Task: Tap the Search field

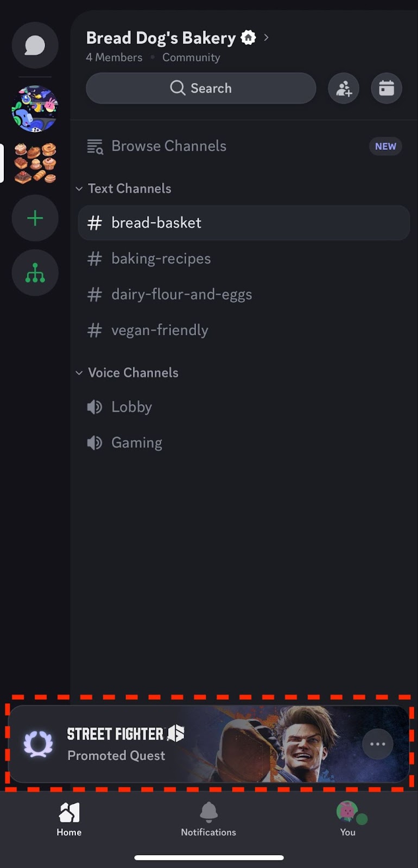Action: pyautogui.click(x=201, y=88)
